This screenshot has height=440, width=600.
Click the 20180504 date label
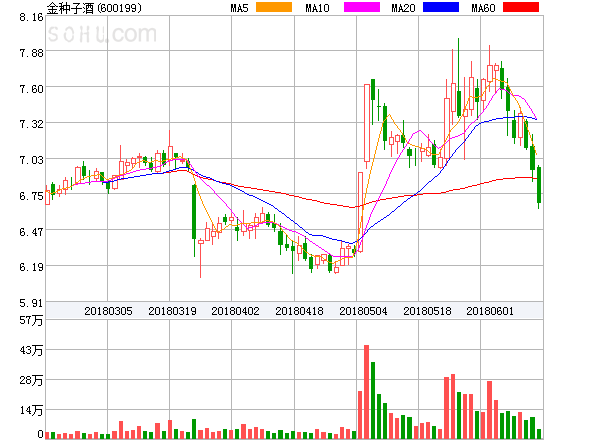(363, 311)
